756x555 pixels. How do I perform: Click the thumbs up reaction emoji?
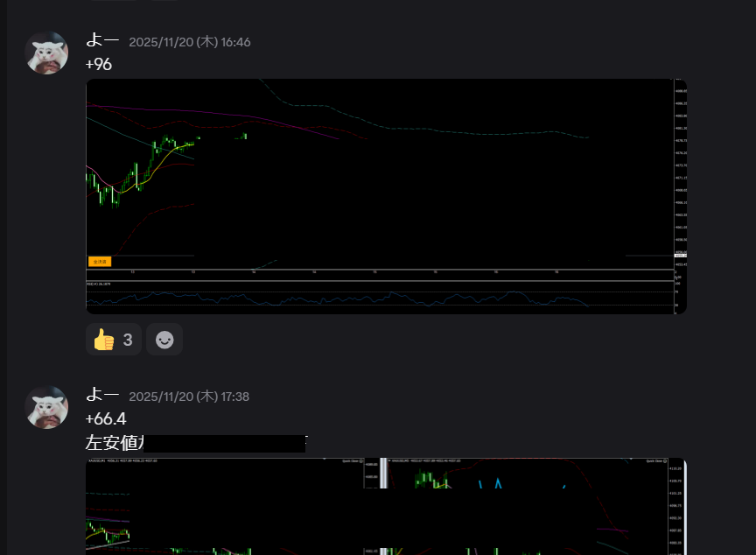click(x=104, y=340)
